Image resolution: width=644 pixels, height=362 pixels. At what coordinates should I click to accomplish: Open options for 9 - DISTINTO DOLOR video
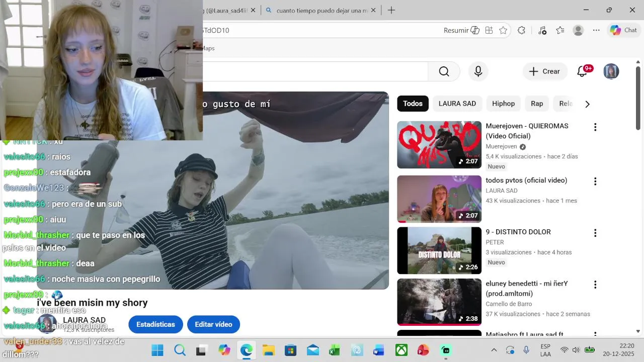(x=595, y=233)
